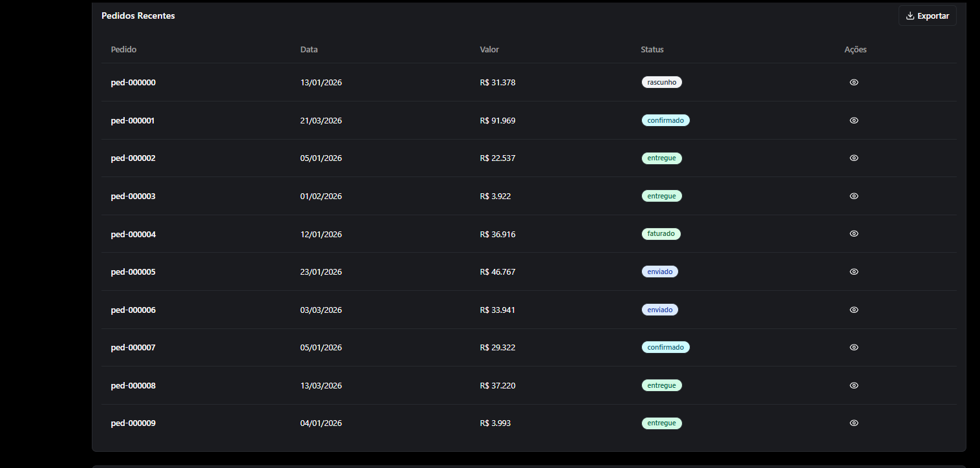The height and width of the screenshot is (468, 980).
Task: Click view icon in ped-000002 row
Action: 854,158
